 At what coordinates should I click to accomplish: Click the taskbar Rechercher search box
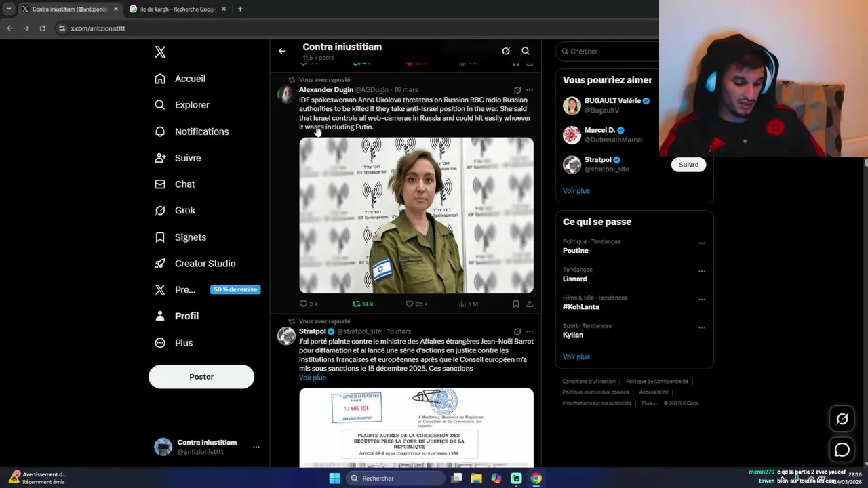click(x=396, y=479)
